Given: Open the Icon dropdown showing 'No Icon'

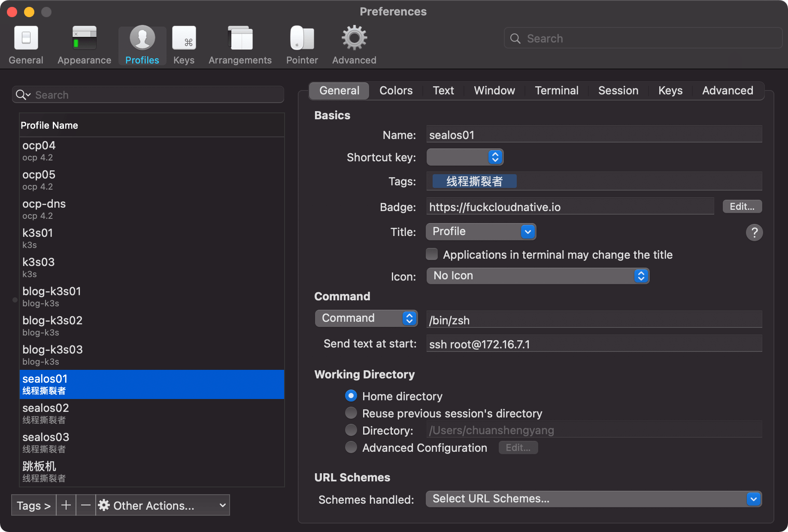Looking at the screenshot, I should click(537, 276).
